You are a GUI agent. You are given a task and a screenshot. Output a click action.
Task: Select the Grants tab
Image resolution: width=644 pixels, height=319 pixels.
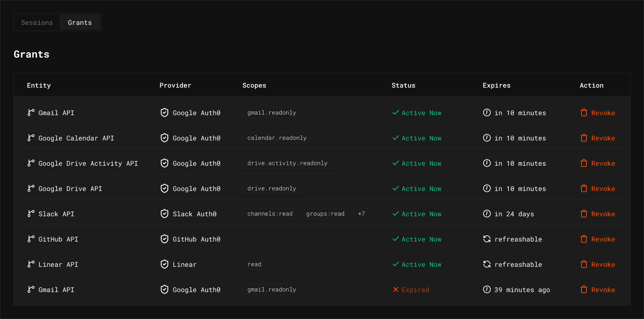(x=80, y=23)
